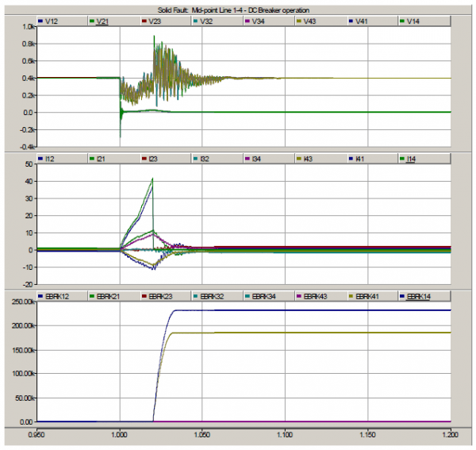Choose the V43 legend entry

(x=321, y=21)
